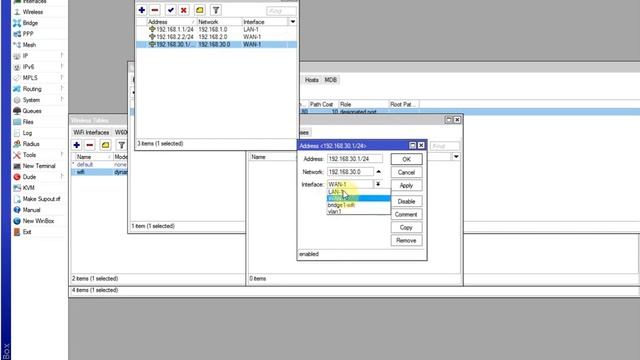Remove address with red minus icon
Viewport: 640px width, 360px height.
click(155, 10)
